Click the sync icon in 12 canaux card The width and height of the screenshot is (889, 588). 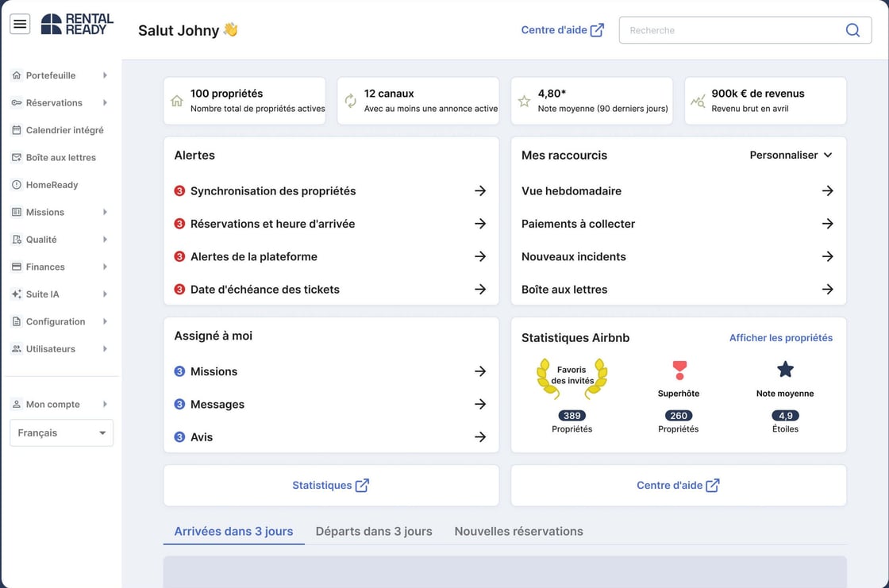pos(350,101)
